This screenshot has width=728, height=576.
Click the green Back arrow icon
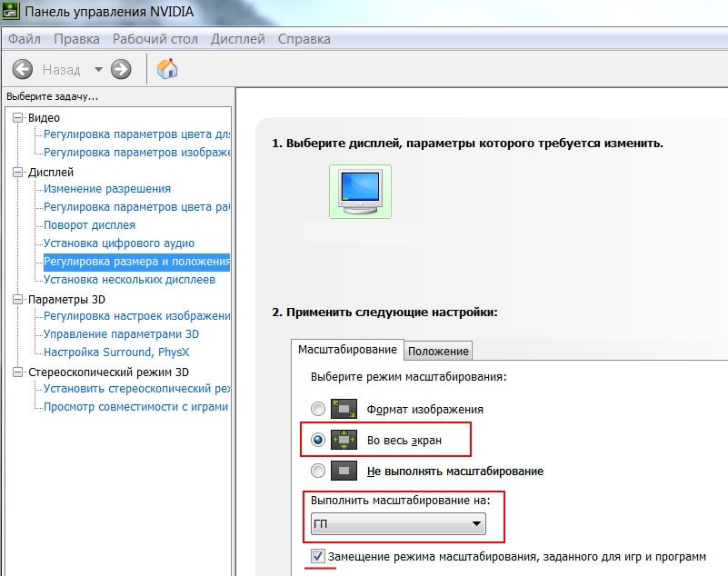(x=23, y=69)
